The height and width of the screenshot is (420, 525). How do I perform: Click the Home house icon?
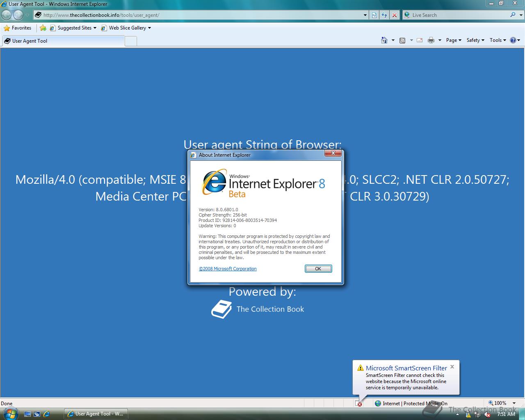pyautogui.click(x=384, y=40)
